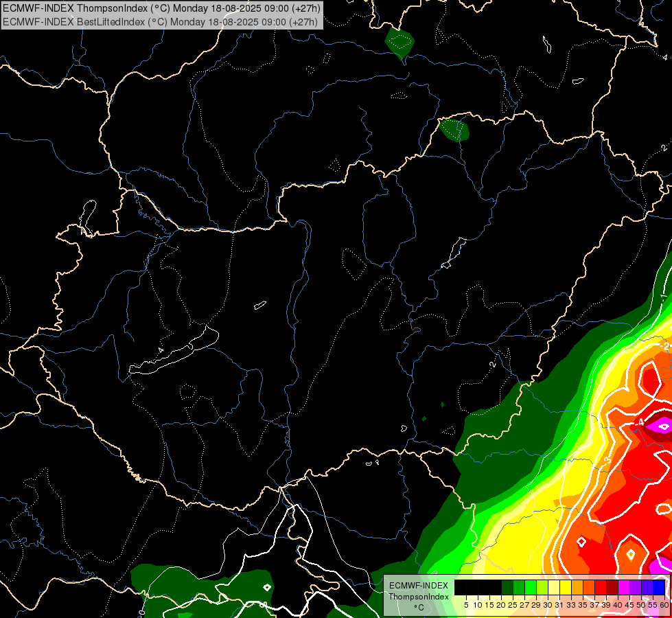Screen dimensions: 672x618
Task: Select the purple 45–50 legend swatch
Action: point(636,588)
